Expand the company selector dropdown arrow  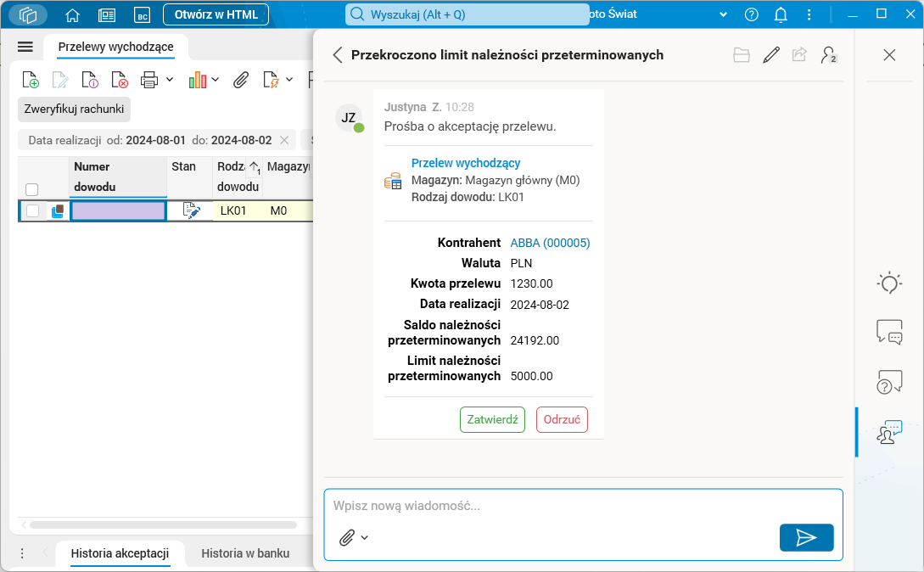(x=723, y=14)
